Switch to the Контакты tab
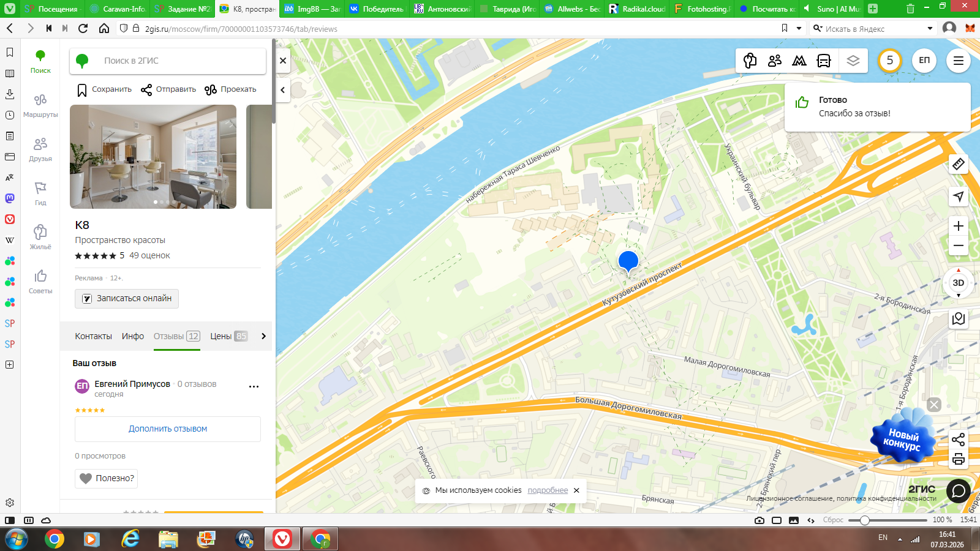The image size is (980, 551). click(x=93, y=336)
